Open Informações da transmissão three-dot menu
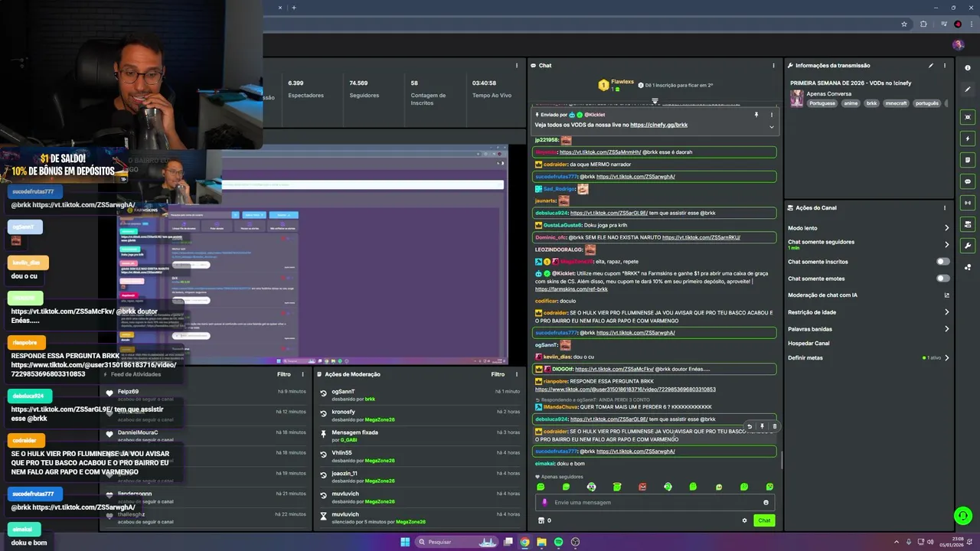Image resolution: width=980 pixels, height=551 pixels. click(x=945, y=66)
